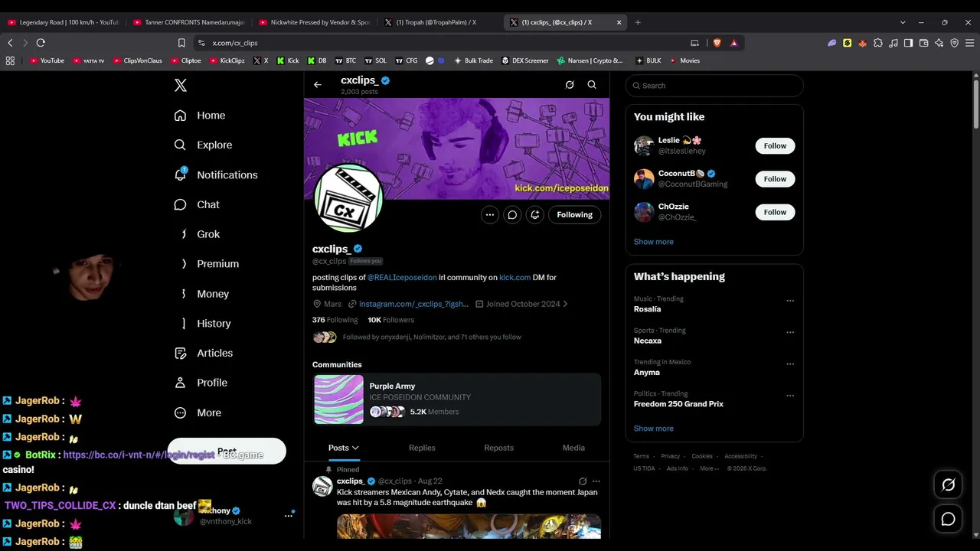
Task: Open the tab search dropdown arrow
Action: 903,22
